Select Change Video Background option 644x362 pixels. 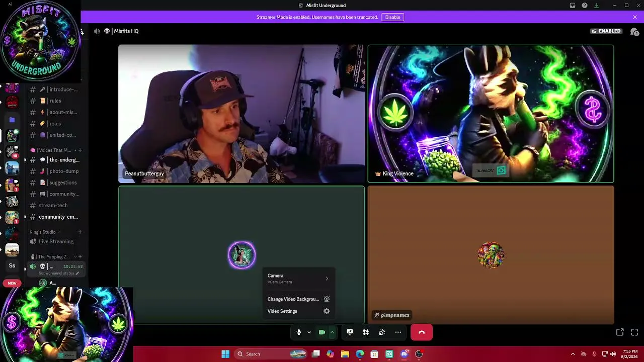[298, 299]
